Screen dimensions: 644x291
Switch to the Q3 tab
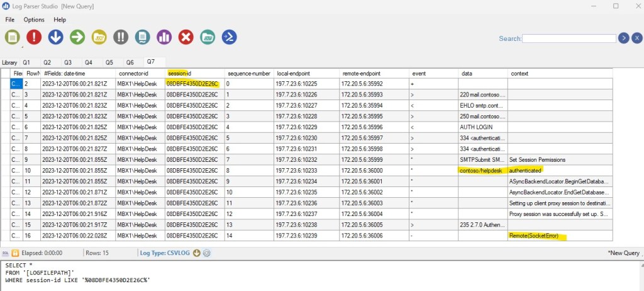pos(68,62)
